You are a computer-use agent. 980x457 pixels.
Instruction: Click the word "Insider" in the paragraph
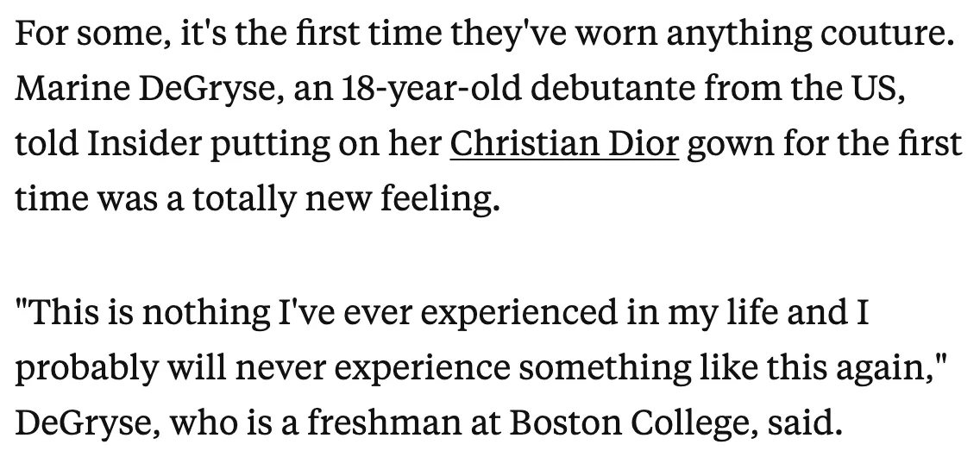[x=144, y=144]
